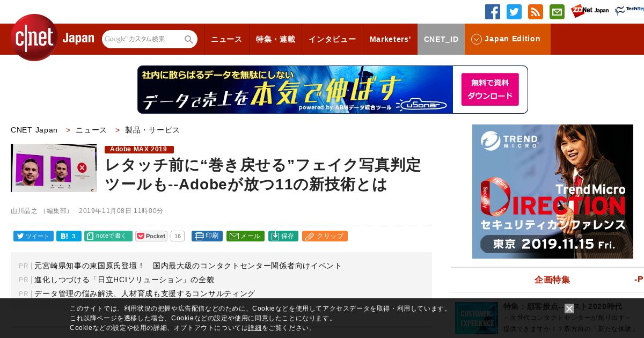The image size is (644, 338).
Task: Click author name 山川晶之
Action: [x=24, y=211]
